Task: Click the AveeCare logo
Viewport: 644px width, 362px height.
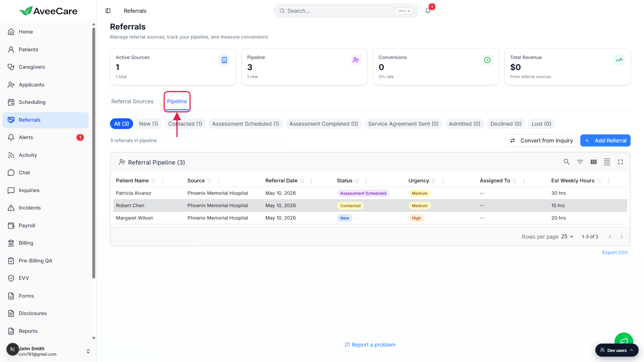Action: click(48, 11)
